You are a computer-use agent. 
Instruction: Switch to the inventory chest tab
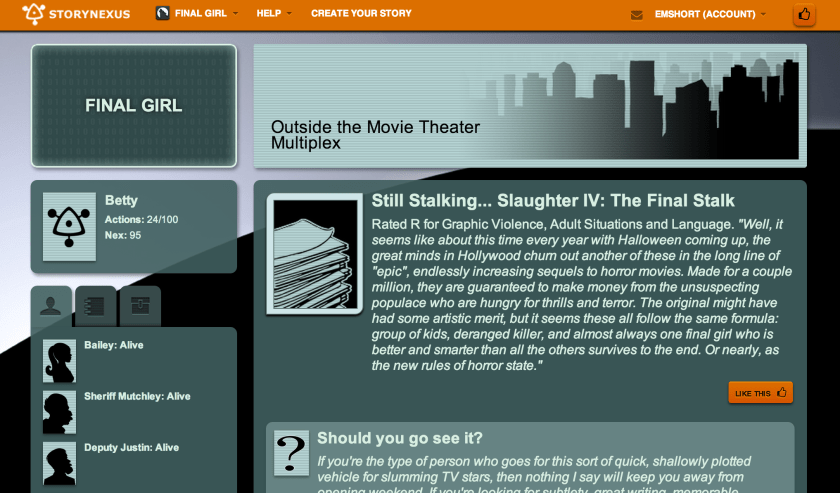pyautogui.click(x=140, y=306)
